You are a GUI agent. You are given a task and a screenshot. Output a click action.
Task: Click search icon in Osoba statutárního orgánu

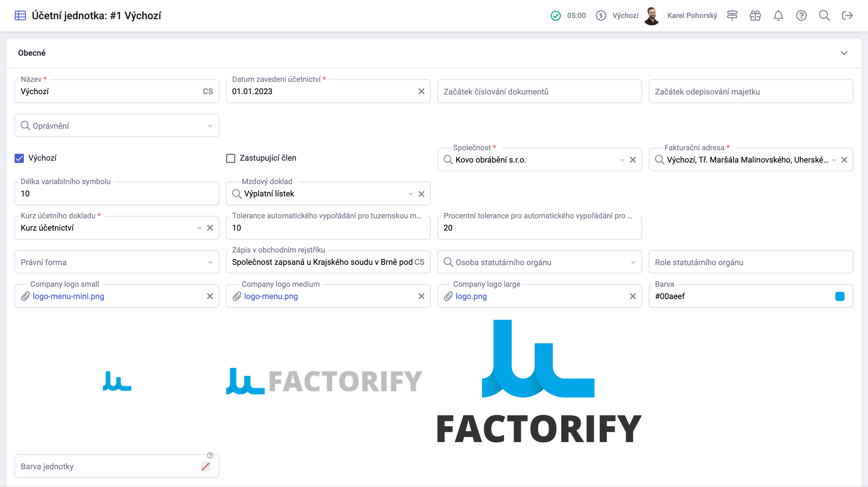click(x=448, y=262)
